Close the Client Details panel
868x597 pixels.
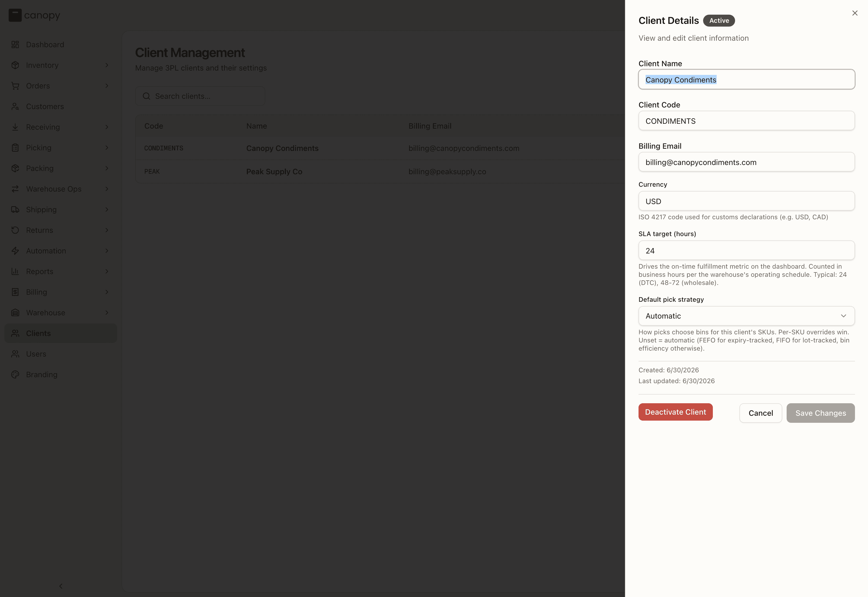coord(854,13)
